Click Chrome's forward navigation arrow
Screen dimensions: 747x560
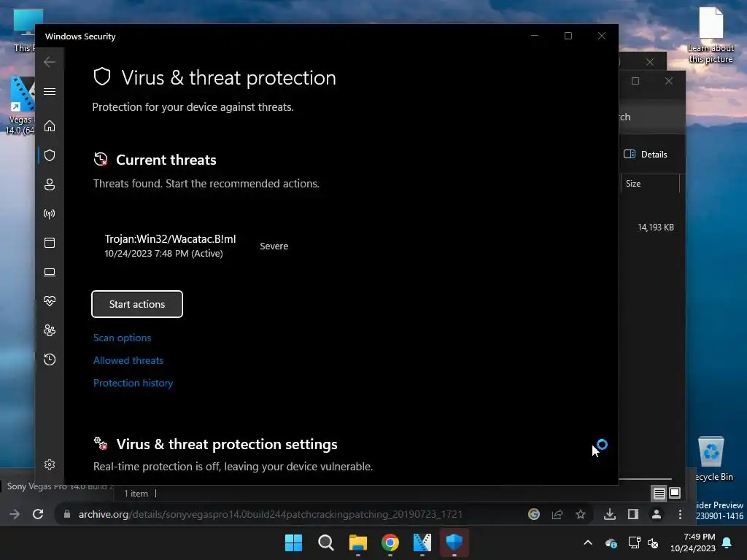[x=15, y=514]
